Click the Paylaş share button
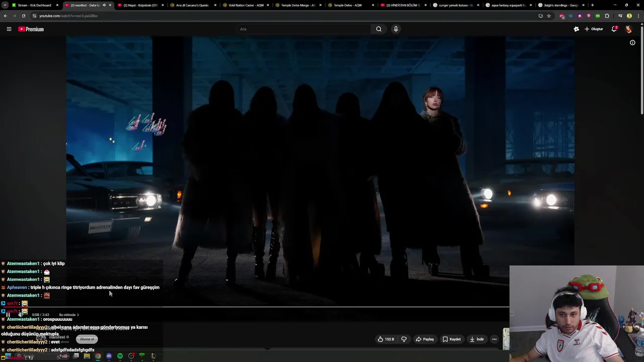 click(x=425, y=339)
